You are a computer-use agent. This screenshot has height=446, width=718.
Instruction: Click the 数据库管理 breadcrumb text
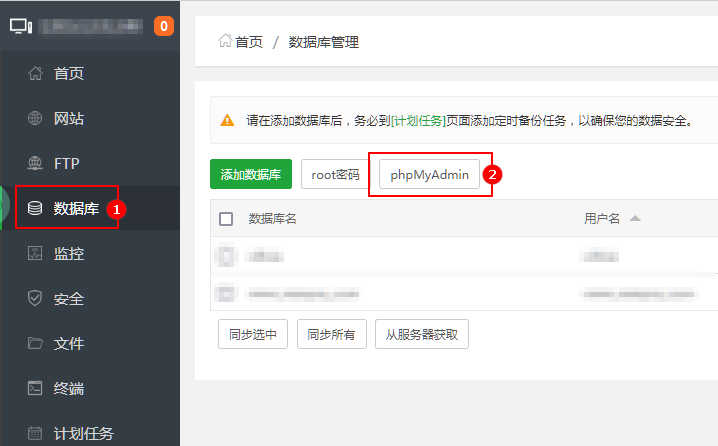point(324,42)
